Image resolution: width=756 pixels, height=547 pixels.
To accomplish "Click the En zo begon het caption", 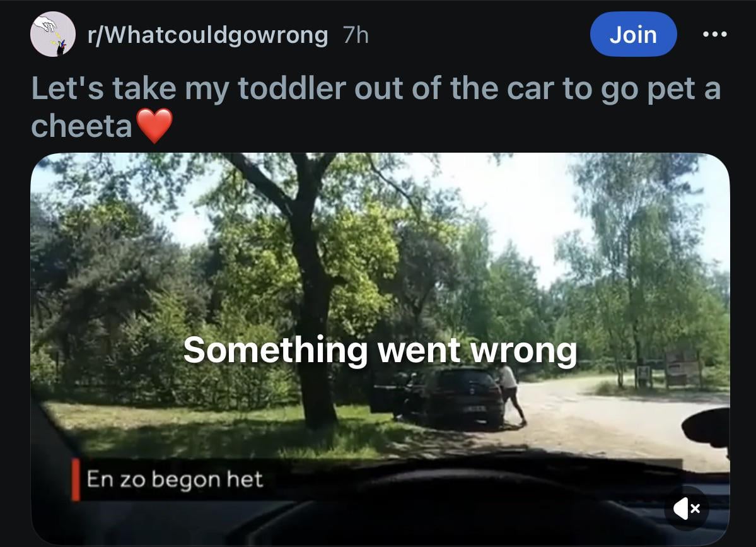I will pyautogui.click(x=175, y=479).
